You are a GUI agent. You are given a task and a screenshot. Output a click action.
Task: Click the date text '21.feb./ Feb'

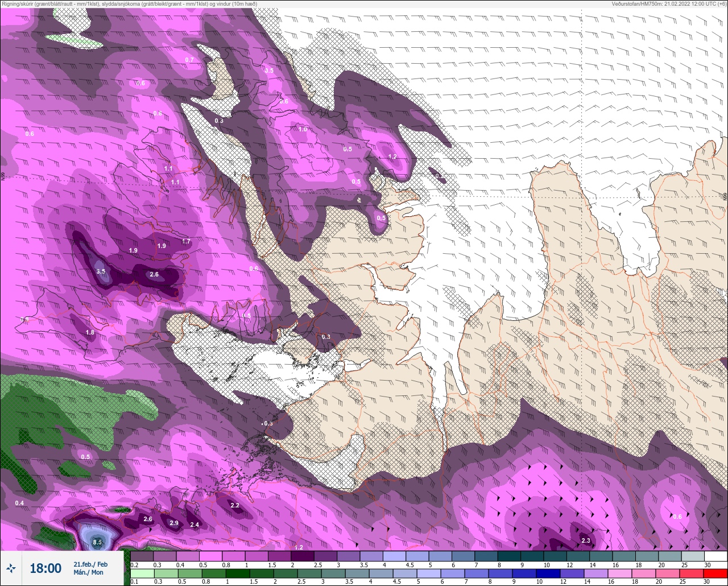click(90, 564)
